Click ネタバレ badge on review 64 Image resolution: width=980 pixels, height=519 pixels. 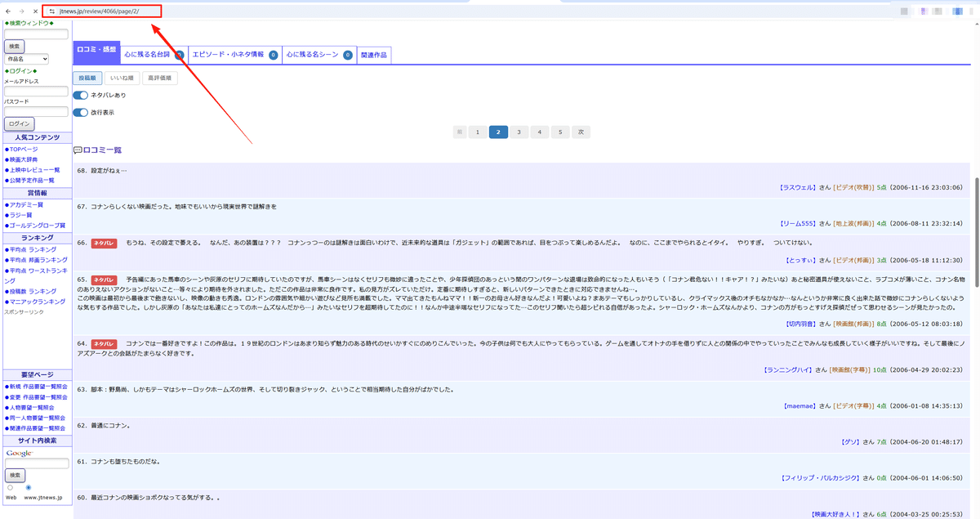(104, 343)
